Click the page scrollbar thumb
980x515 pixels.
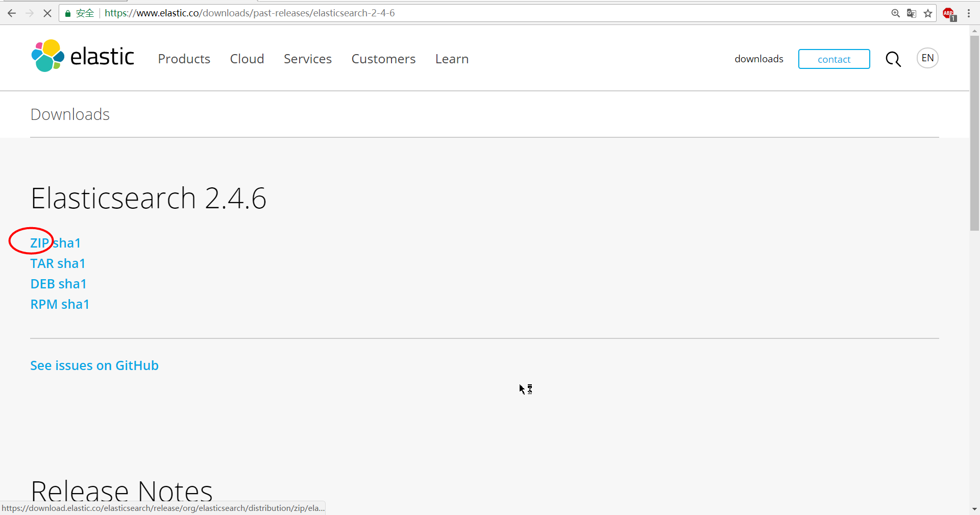(974, 133)
